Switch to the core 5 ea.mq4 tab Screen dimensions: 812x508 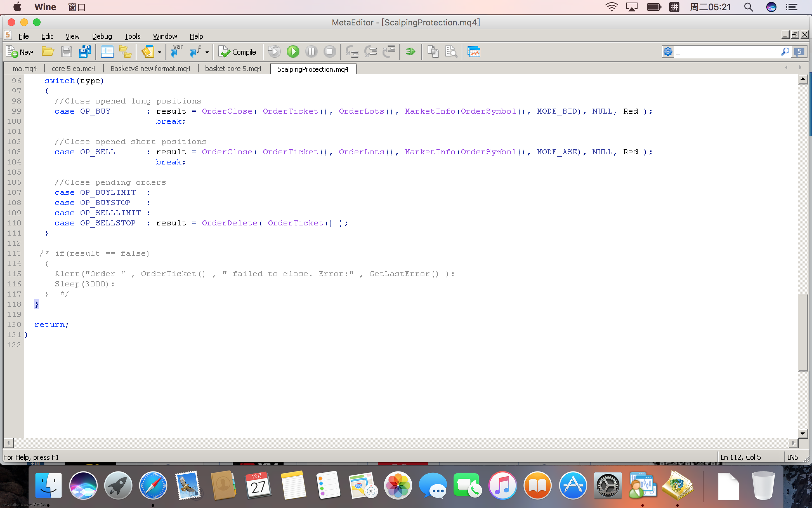(74, 69)
